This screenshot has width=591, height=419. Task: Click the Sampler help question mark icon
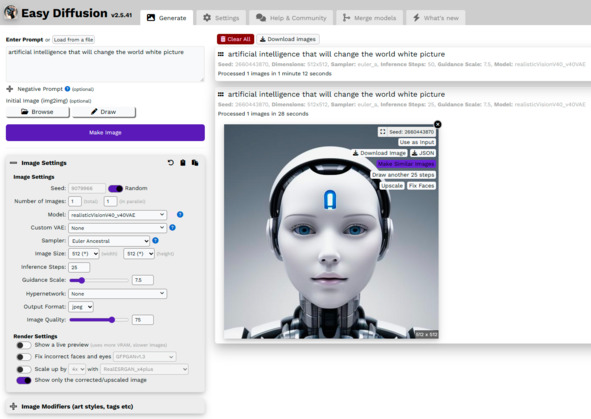pos(155,240)
